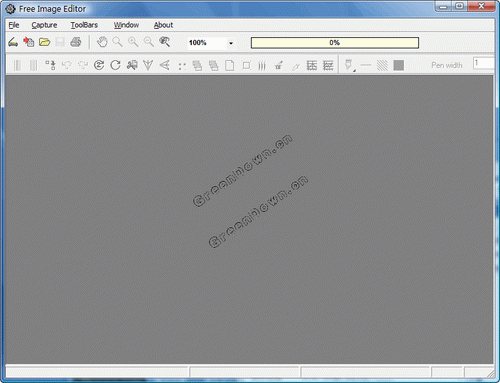
Task: Expand the 100% zoom dropdown arrow
Action: click(231, 43)
